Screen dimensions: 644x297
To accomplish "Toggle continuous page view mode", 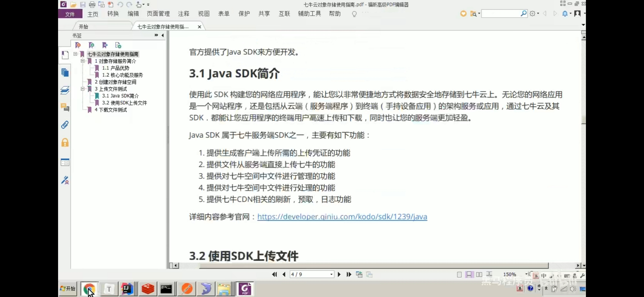I will point(469,274).
